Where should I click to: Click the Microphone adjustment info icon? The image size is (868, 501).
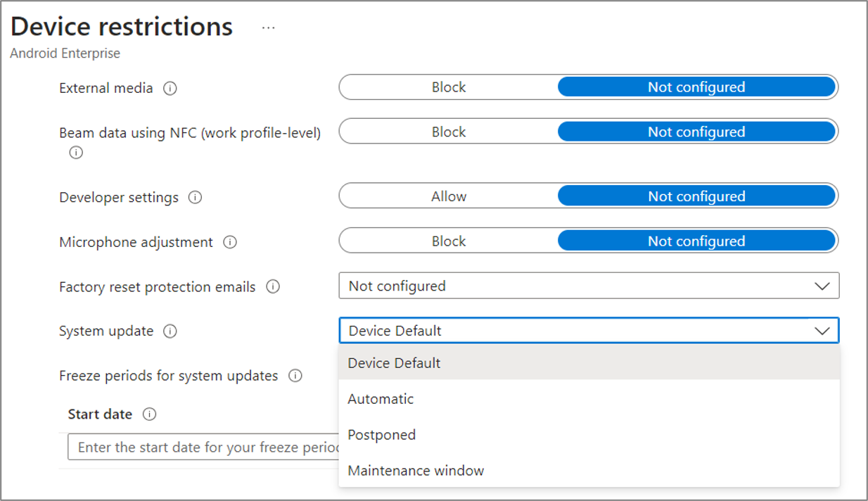tap(230, 242)
